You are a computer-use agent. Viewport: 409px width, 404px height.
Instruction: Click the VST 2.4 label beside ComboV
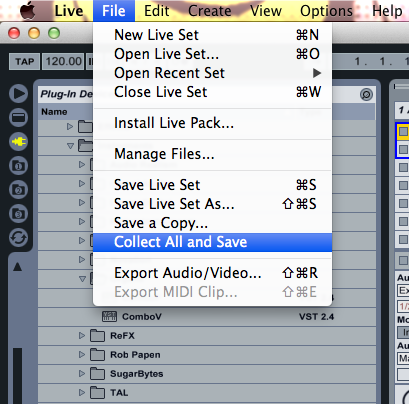pos(316,317)
